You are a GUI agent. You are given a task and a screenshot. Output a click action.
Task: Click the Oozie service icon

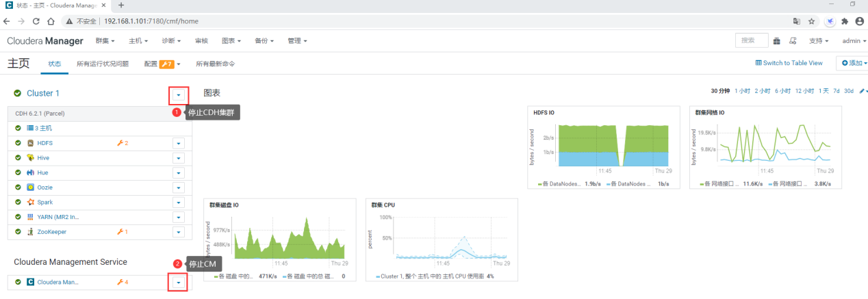30,187
